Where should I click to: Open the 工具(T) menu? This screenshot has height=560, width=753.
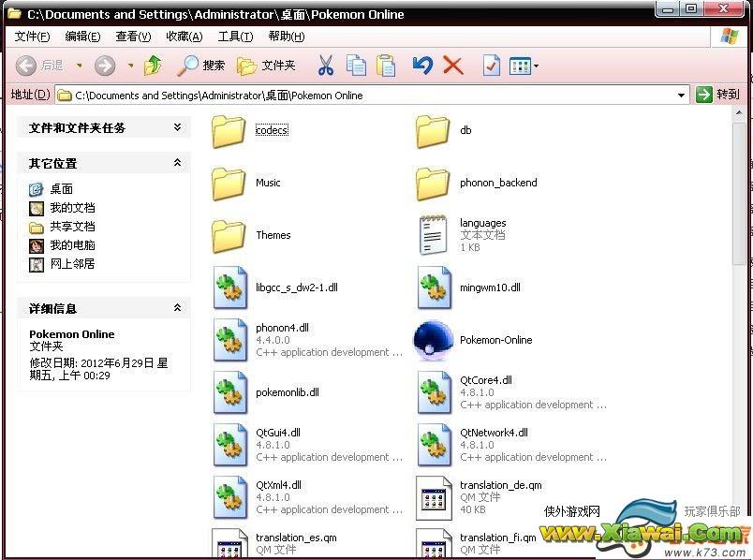[x=235, y=37]
